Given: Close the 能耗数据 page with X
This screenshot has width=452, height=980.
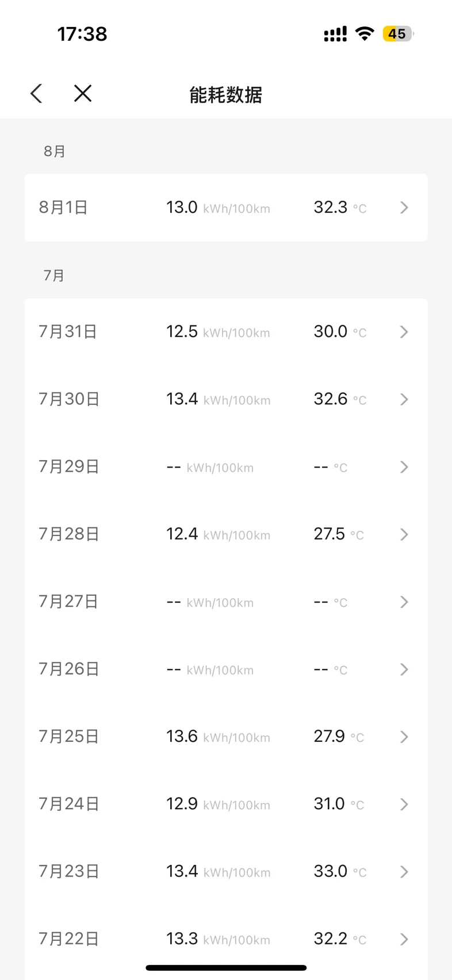Looking at the screenshot, I should 83,93.
